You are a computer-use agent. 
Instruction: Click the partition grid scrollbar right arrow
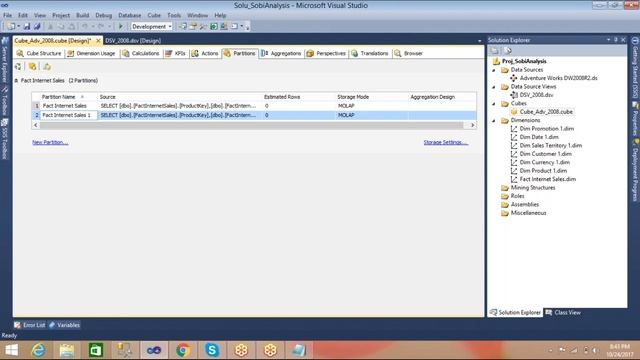tap(473, 125)
